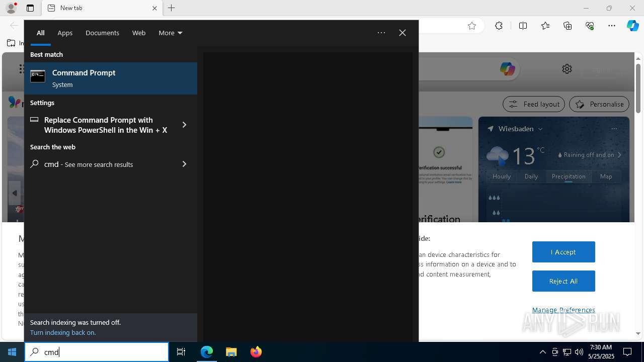Click the I Accept cookies button
The image size is (644, 362).
click(x=563, y=252)
